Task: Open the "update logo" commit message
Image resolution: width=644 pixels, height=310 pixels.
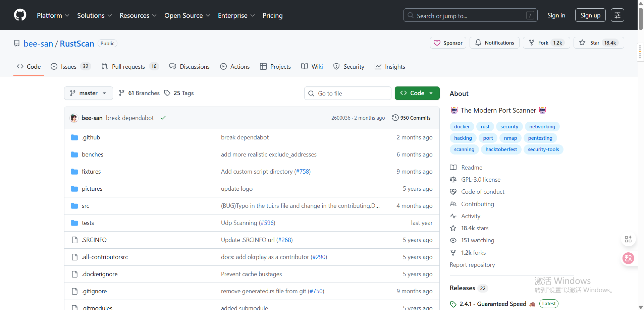Action: [x=237, y=189]
